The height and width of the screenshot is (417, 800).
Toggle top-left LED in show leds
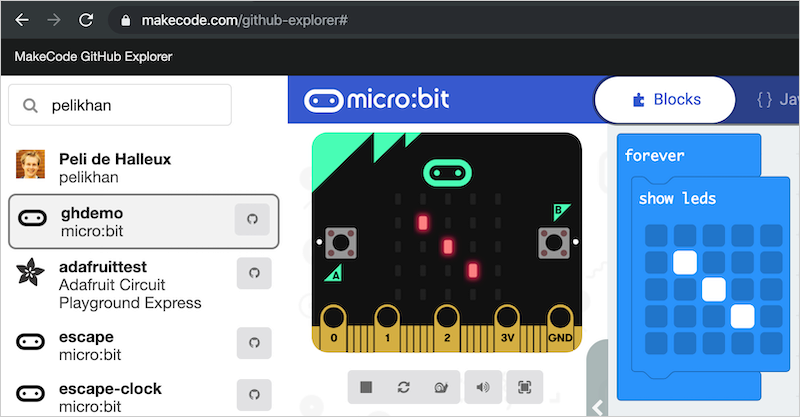point(656,235)
